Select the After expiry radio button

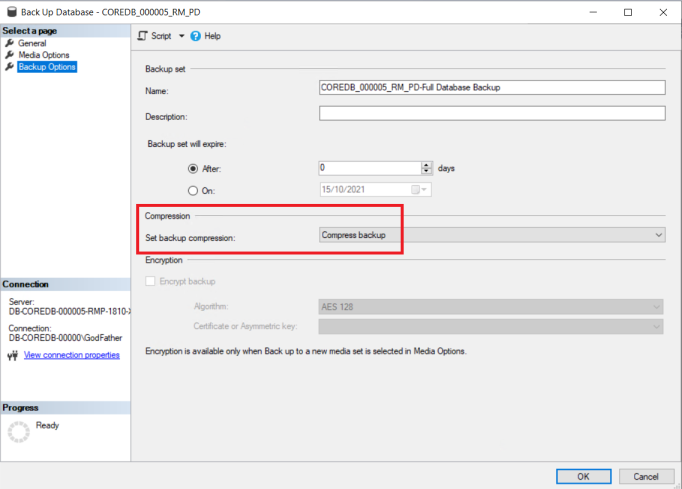pyautogui.click(x=193, y=169)
